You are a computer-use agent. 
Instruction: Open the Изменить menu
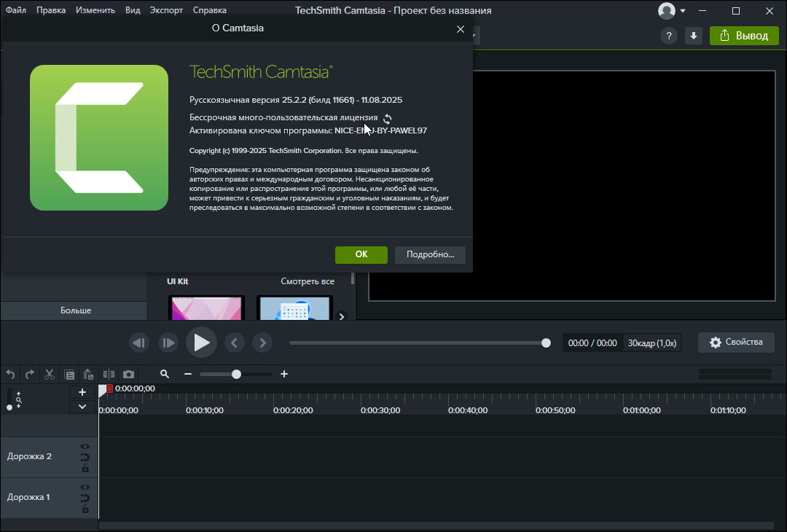pyautogui.click(x=95, y=10)
